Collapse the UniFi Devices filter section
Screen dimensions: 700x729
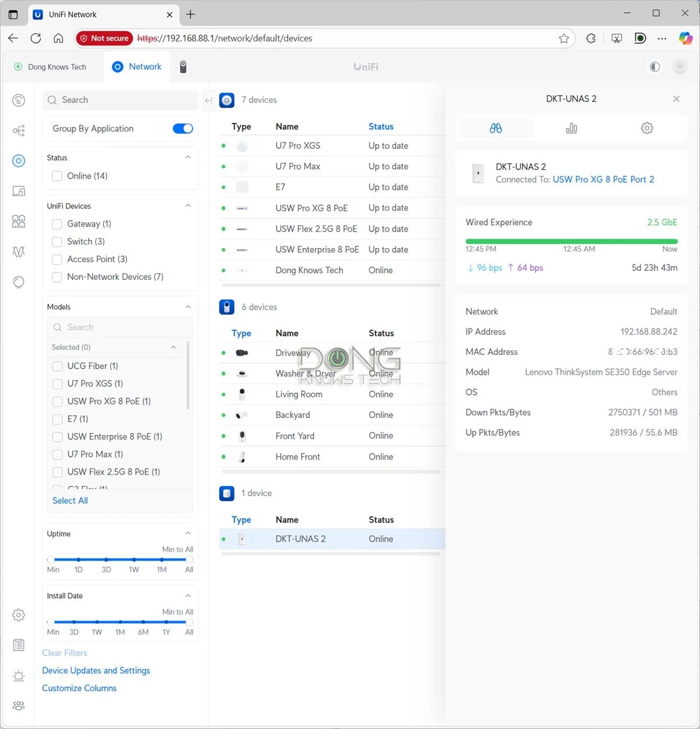click(188, 206)
